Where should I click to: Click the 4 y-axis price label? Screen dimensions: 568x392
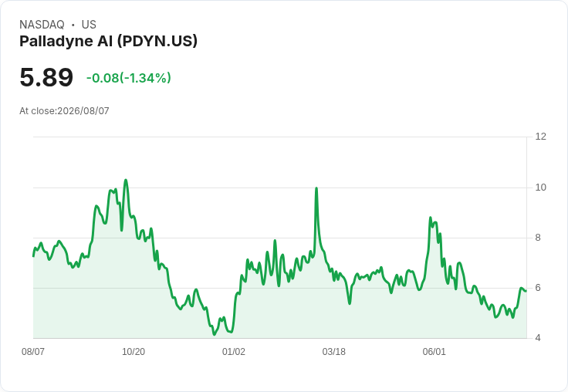pos(538,338)
